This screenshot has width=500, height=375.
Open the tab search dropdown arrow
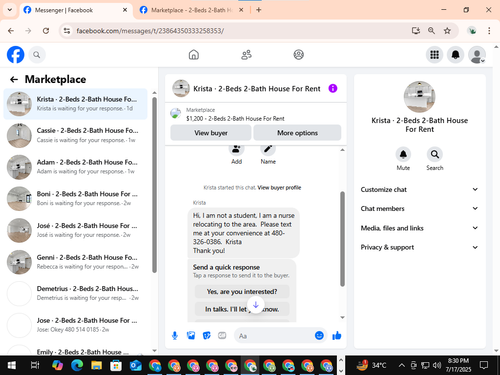(x=10, y=10)
